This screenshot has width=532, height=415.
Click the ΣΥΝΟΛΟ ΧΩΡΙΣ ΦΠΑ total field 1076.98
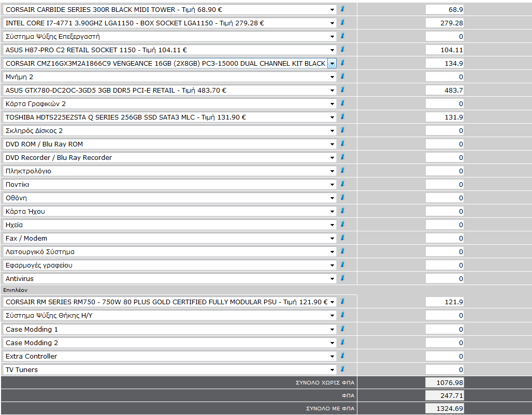[x=444, y=382]
